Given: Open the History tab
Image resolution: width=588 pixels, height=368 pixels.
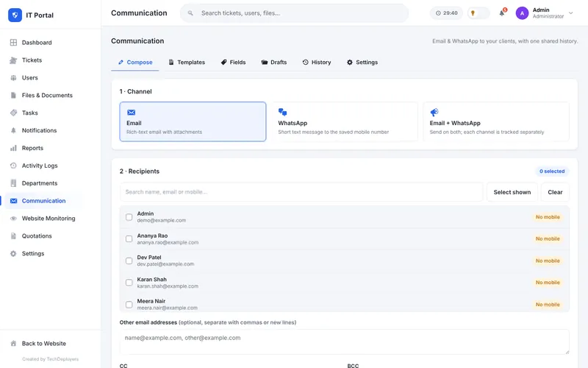Looking at the screenshot, I should click(317, 63).
